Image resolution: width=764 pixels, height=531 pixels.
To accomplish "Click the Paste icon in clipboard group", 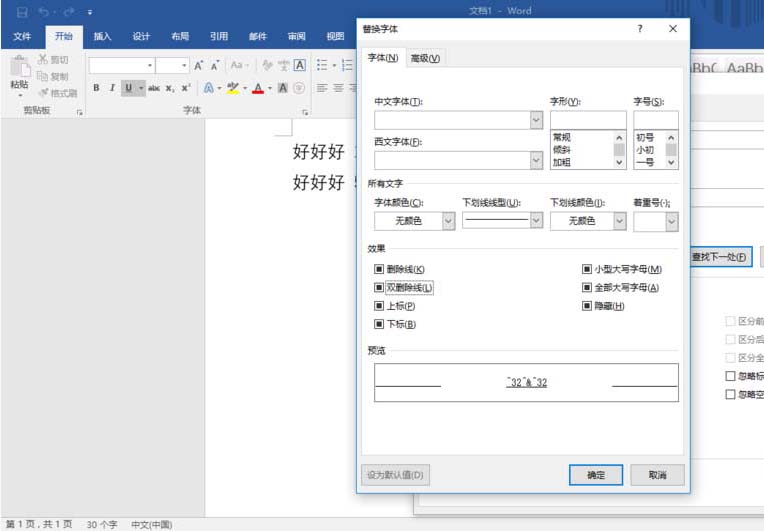I will 19,69.
